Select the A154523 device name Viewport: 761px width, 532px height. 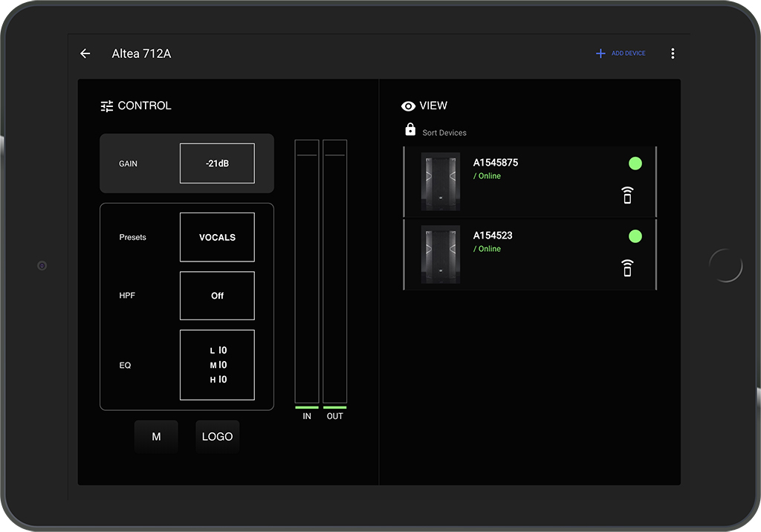tap(492, 236)
